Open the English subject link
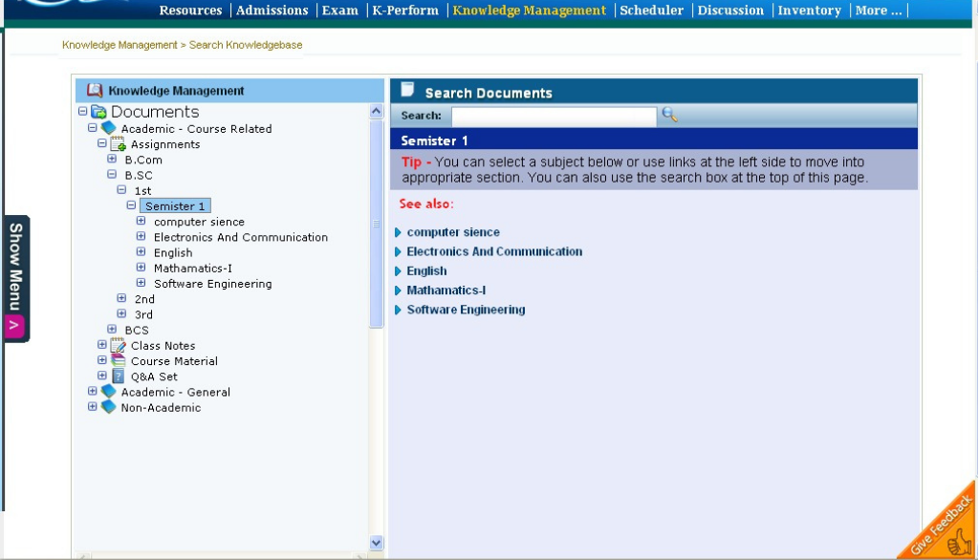Image resolution: width=979 pixels, height=560 pixels. click(x=426, y=271)
